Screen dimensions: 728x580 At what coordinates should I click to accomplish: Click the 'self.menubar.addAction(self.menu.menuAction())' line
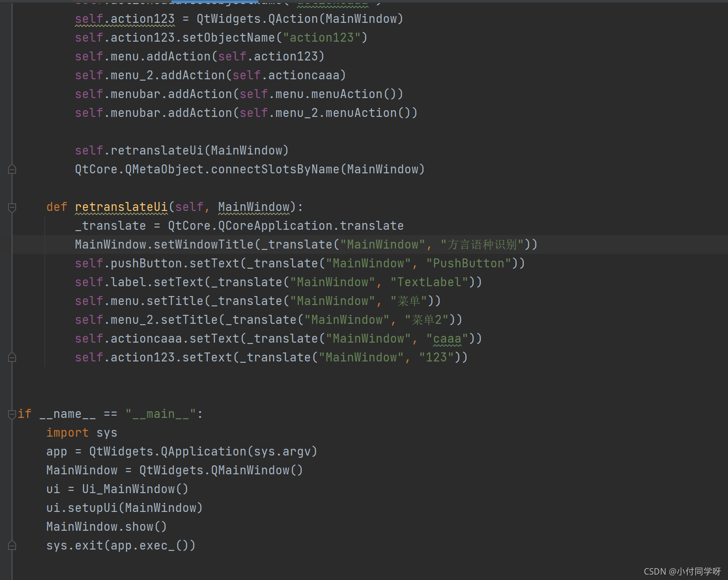pyautogui.click(x=239, y=94)
